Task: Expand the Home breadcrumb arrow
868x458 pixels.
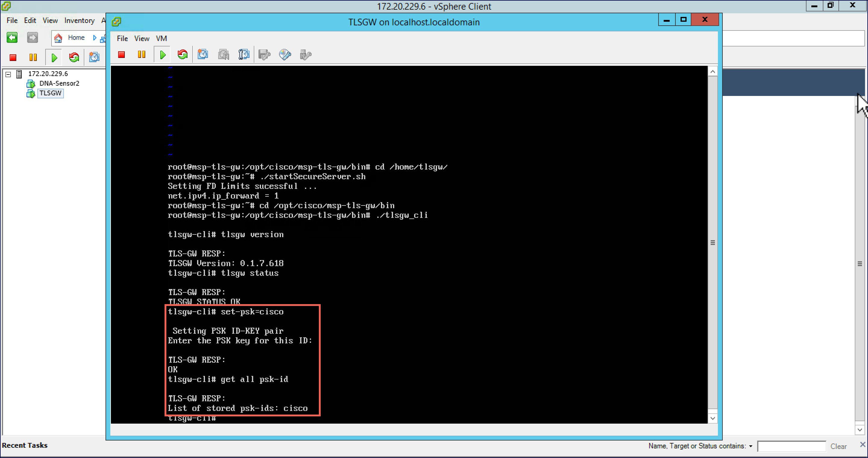Action: (95, 38)
